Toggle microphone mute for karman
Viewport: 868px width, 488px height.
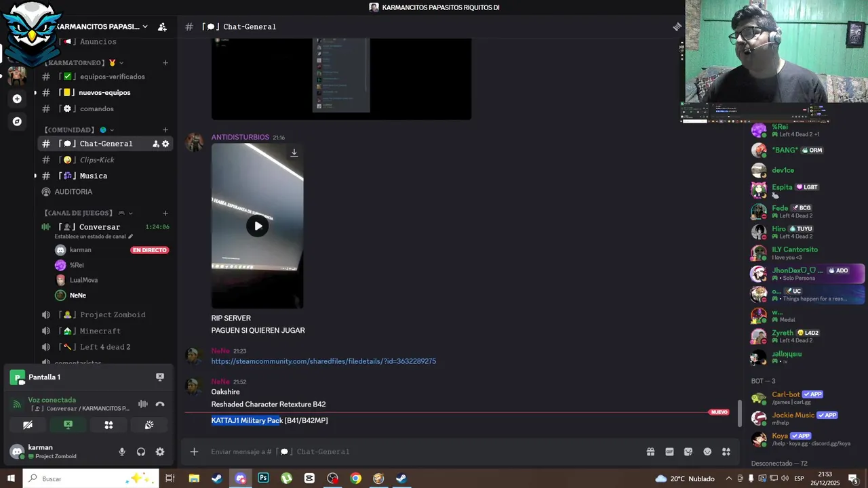tap(122, 452)
